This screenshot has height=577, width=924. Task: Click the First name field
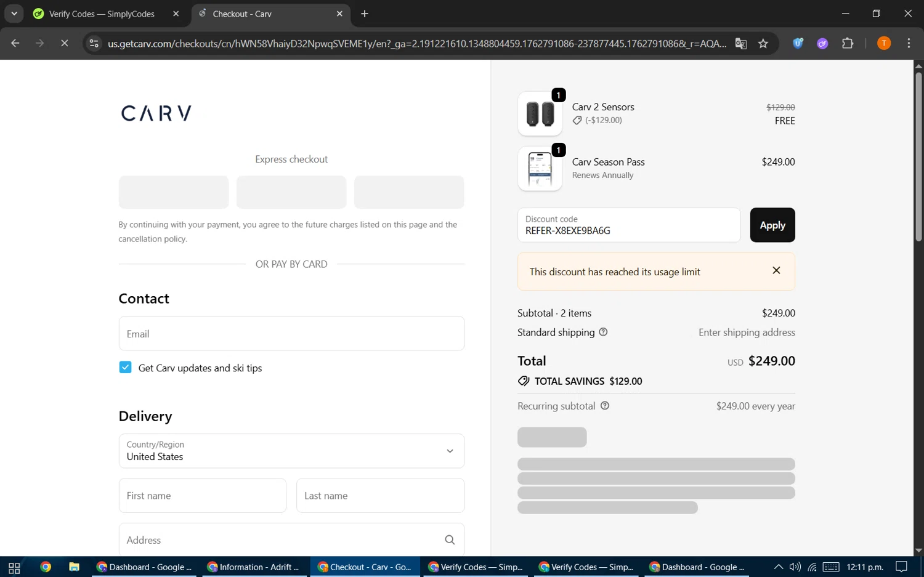(x=203, y=495)
